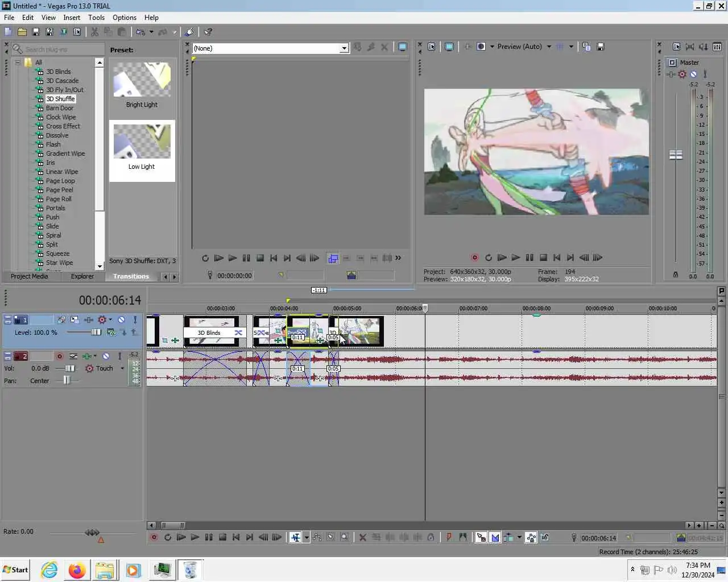Click the Record button in video preview

[x=474, y=257]
